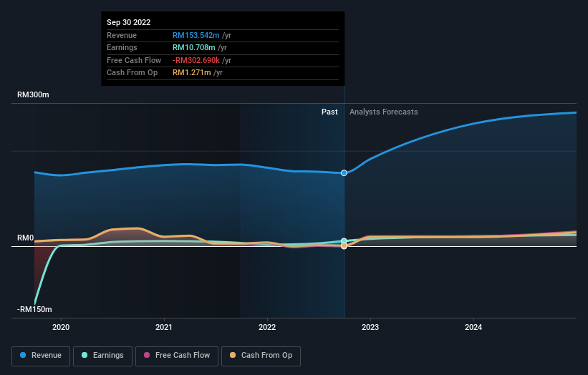Image resolution: width=588 pixels, height=375 pixels.
Task: Click the RM10.708m earnings value
Action: click(194, 47)
